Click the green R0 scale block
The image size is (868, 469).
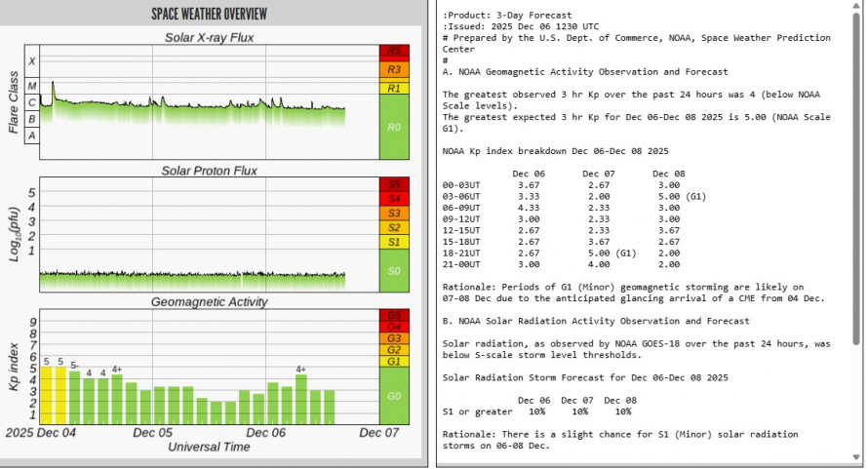[394, 127]
